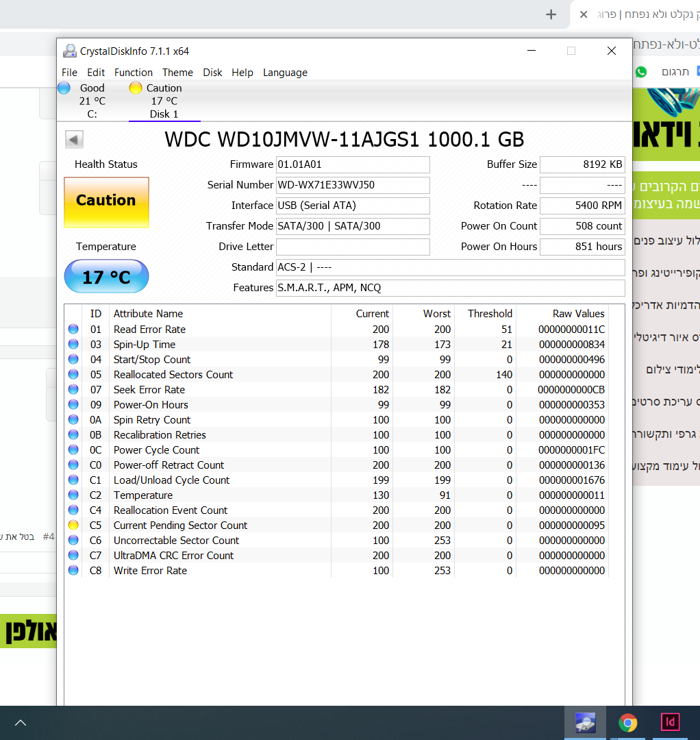The height and width of the screenshot is (740, 700).
Task: Show hidden icons taskbar chevron
Action: 21,723
